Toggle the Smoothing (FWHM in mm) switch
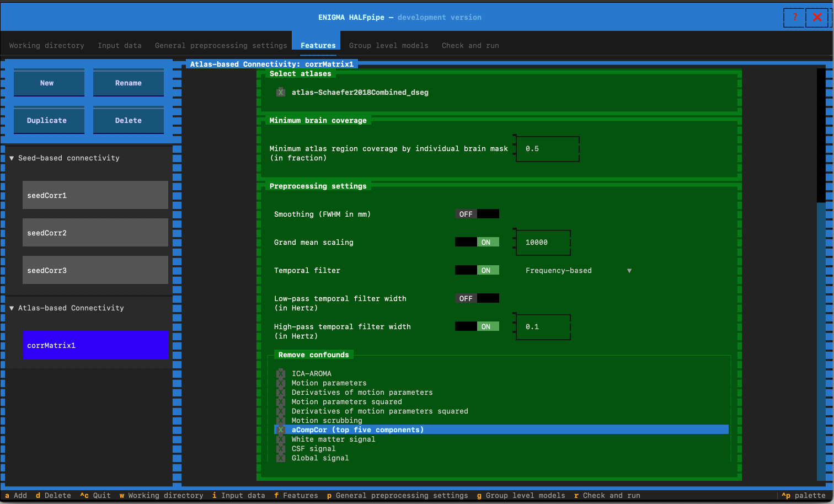This screenshot has height=504, width=834. click(477, 214)
